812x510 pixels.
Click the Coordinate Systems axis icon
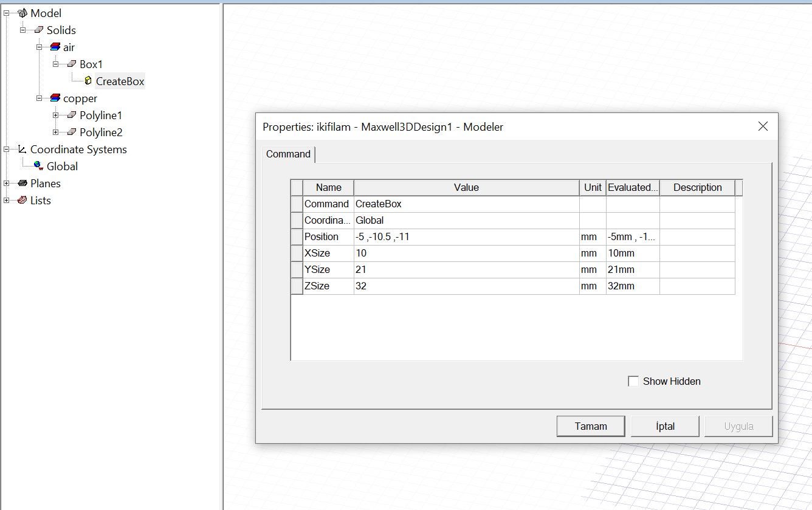22,149
